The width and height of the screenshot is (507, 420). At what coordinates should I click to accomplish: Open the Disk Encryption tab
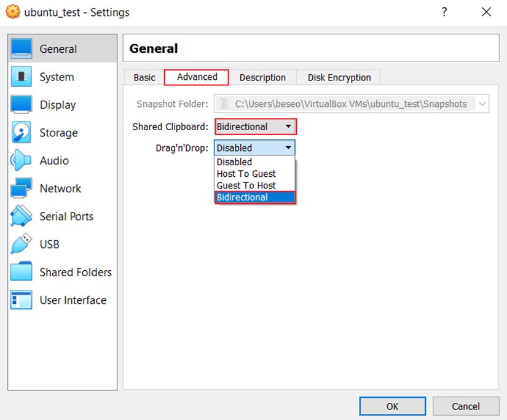(339, 78)
